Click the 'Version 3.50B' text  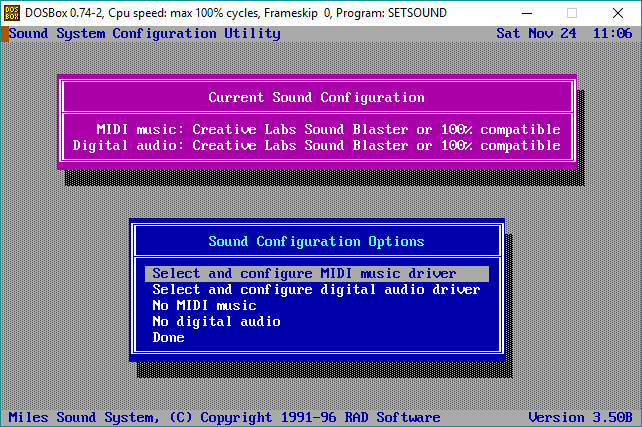point(580,417)
